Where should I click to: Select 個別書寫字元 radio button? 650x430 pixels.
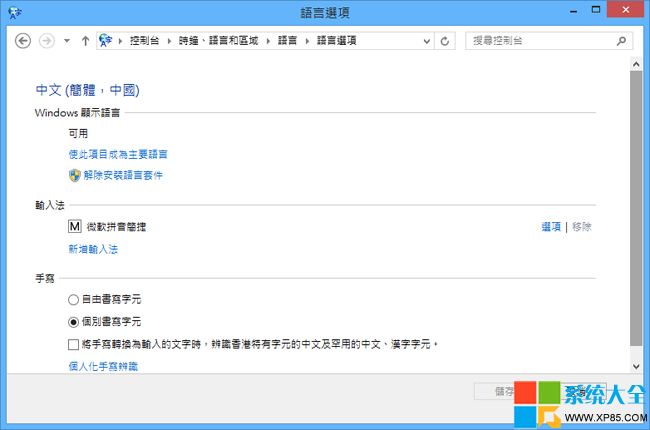click(x=73, y=322)
